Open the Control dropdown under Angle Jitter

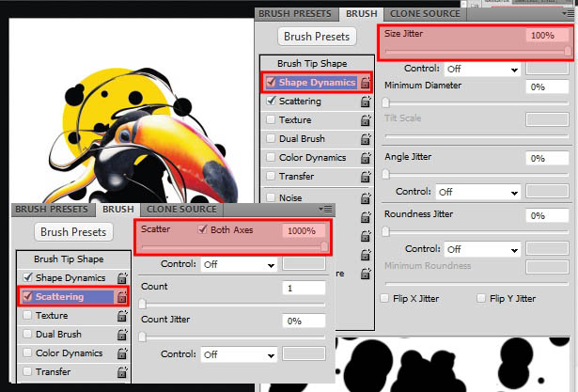click(x=477, y=192)
